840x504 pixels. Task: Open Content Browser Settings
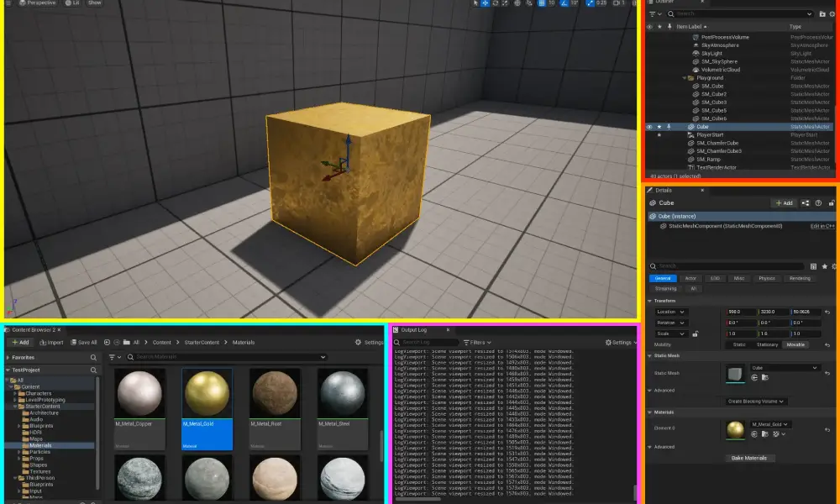pyautogui.click(x=369, y=342)
